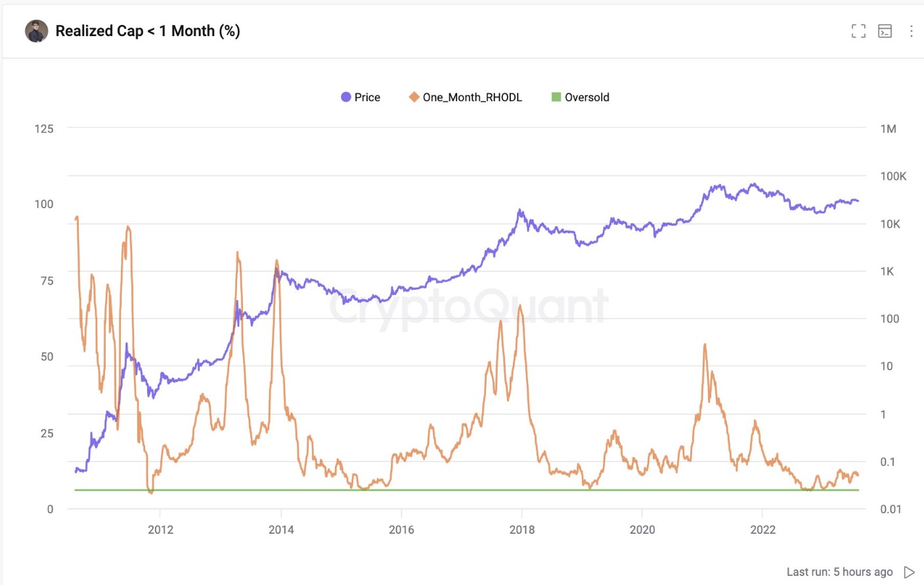Run the chart query with the play button
924x585 pixels.
click(x=910, y=572)
